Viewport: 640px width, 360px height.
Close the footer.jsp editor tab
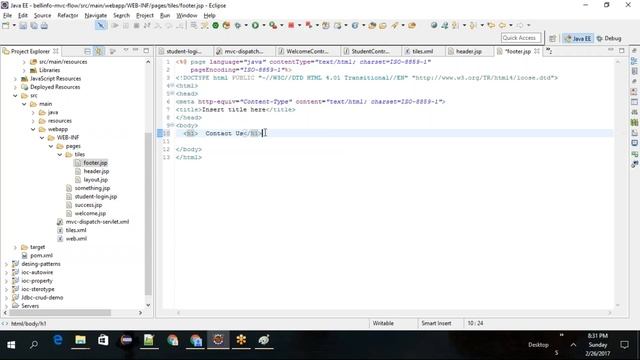coord(537,51)
